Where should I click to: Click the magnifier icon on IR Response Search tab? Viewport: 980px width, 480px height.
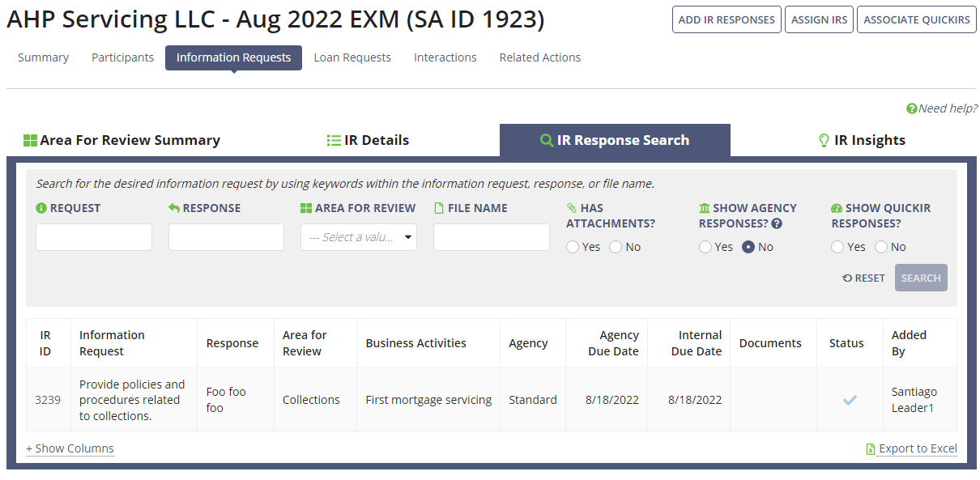[546, 139]
